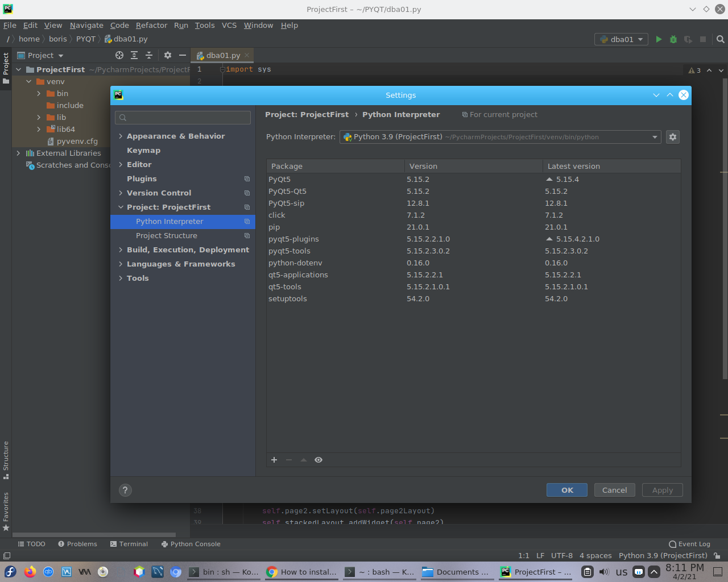
Task: Click the Latest version column header
Action: click(611, 167)
